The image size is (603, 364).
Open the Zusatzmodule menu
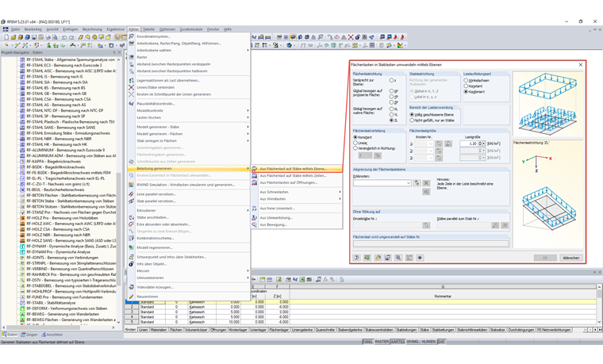pyautogui.click(x=191, y=29)
